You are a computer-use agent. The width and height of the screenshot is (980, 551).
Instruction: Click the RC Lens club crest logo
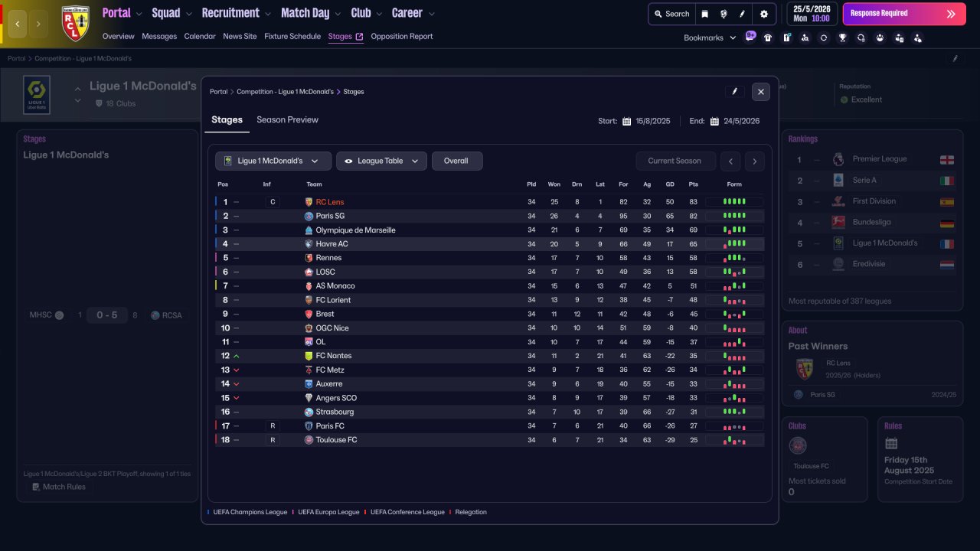[75, 24]
